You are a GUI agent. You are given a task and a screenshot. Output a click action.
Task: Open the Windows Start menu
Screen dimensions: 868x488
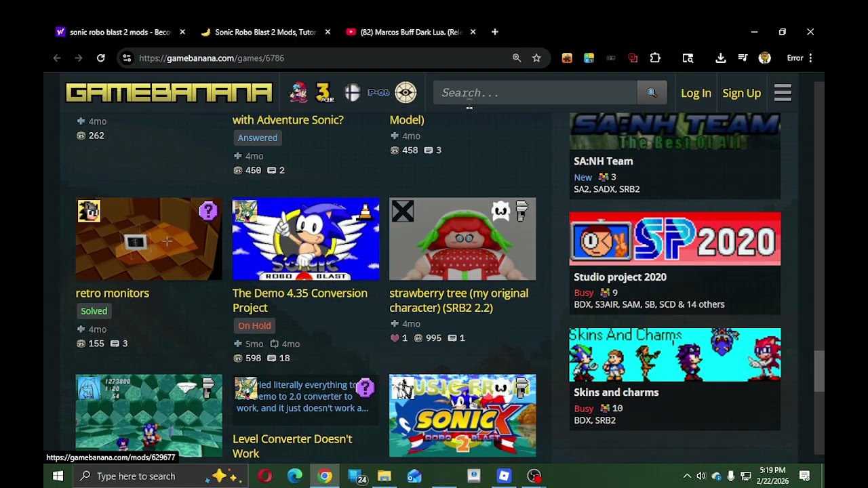[x=58, y=476]
